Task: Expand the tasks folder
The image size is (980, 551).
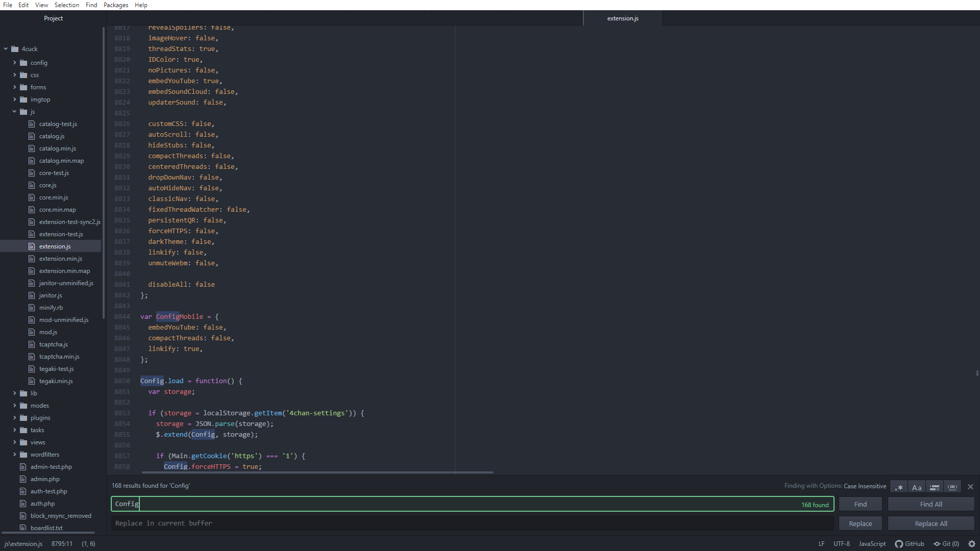Action: tap(15, 430)
